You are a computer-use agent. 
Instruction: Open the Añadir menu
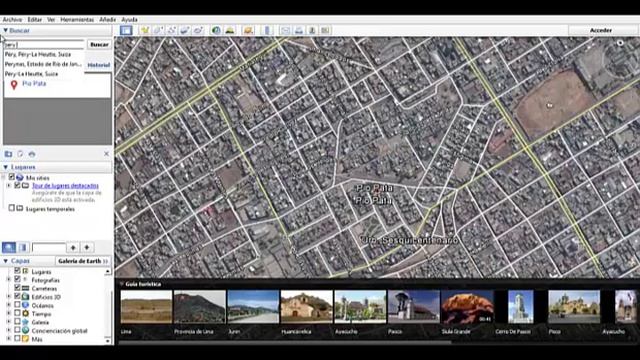point(108,19)
